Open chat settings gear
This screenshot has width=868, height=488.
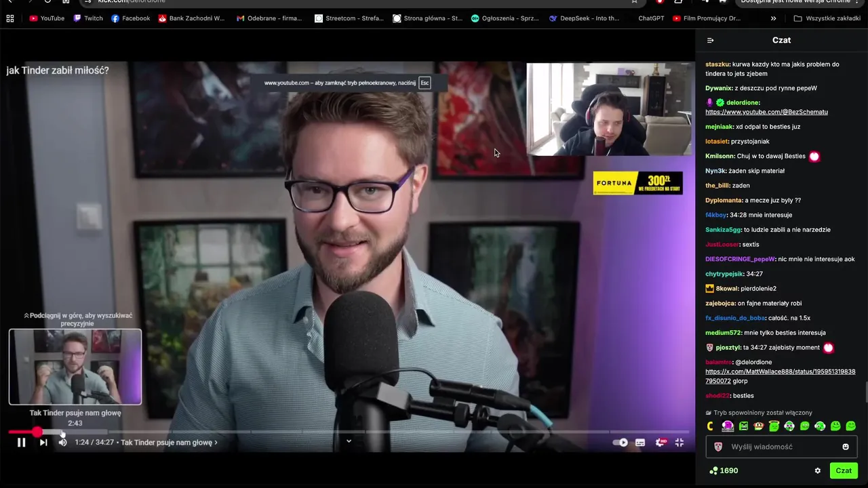pyautogui.click(x=817, y=470)
